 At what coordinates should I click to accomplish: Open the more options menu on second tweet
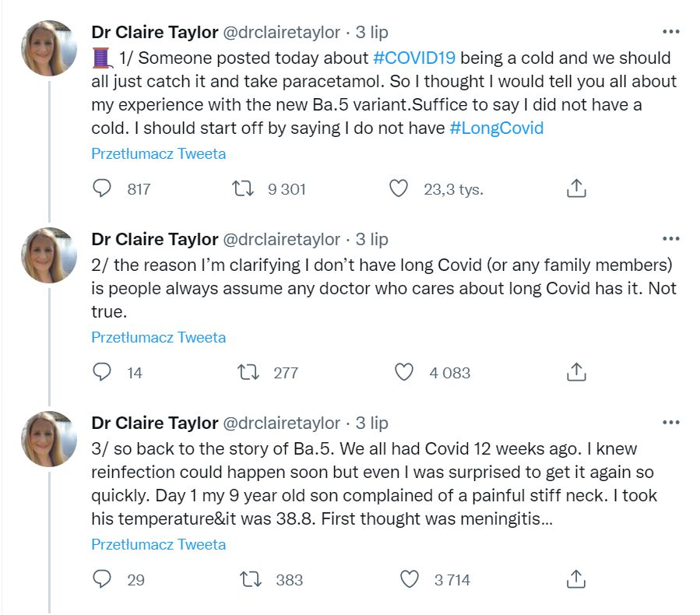[x=670, y=239]
